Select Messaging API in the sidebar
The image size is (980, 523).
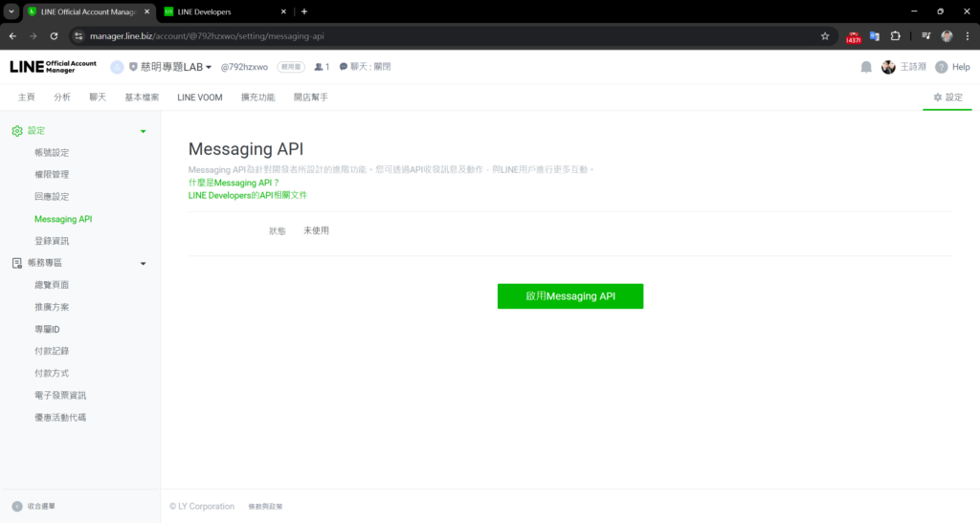tap(63, 219)
